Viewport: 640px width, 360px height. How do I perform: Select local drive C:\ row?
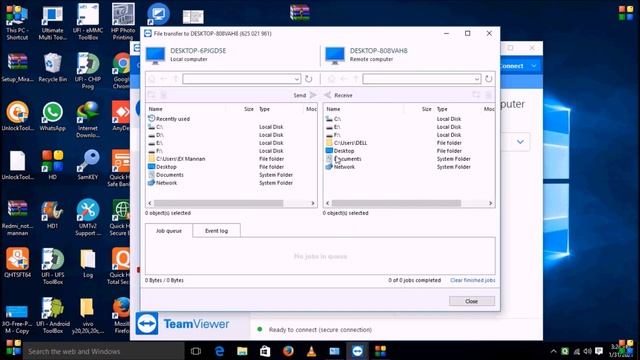click(x=231, y=127)
